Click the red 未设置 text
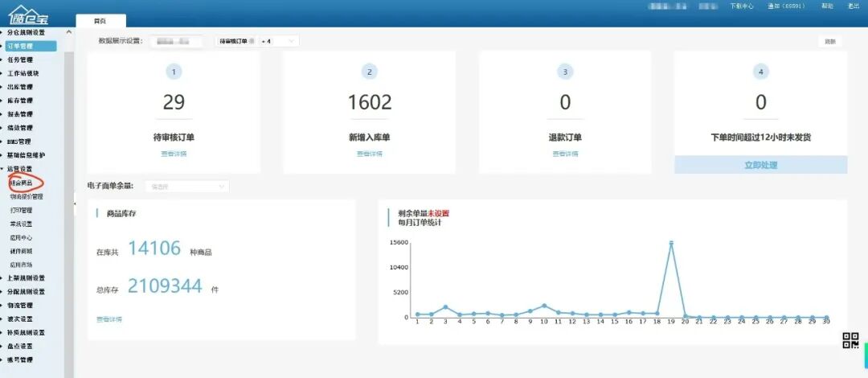This screenshot has width=868, height=378. click(439, 213)
